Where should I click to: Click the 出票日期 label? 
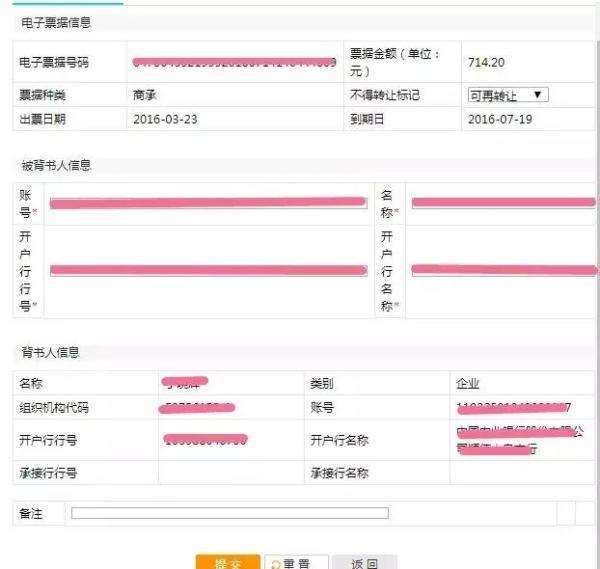[42, 119]
